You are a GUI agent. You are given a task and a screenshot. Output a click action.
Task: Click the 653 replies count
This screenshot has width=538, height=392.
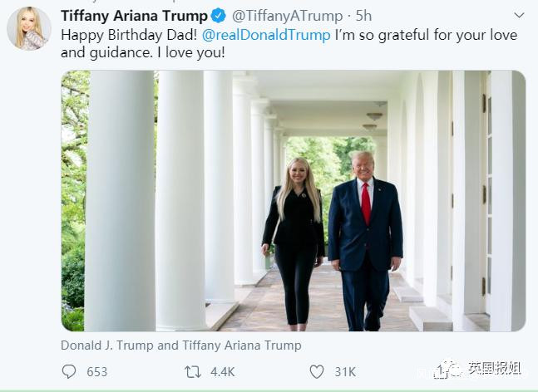pos(97,371)
